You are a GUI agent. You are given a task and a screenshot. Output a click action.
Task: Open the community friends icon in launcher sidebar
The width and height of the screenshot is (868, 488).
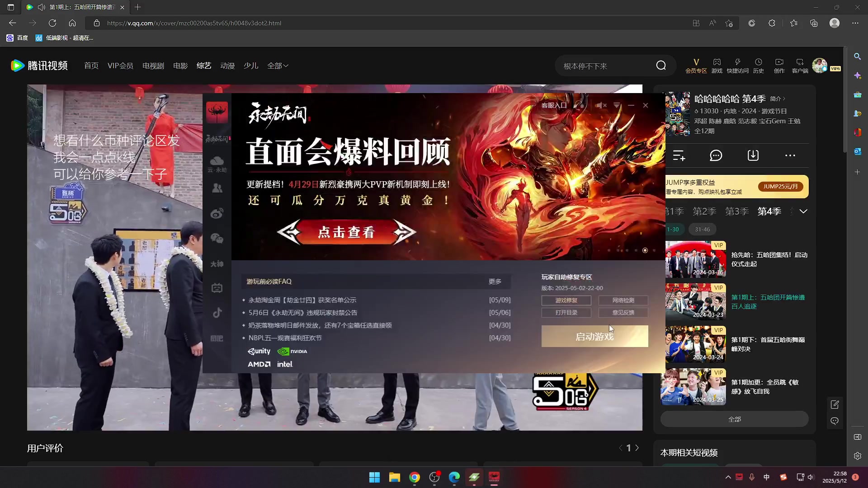point(217,188)
